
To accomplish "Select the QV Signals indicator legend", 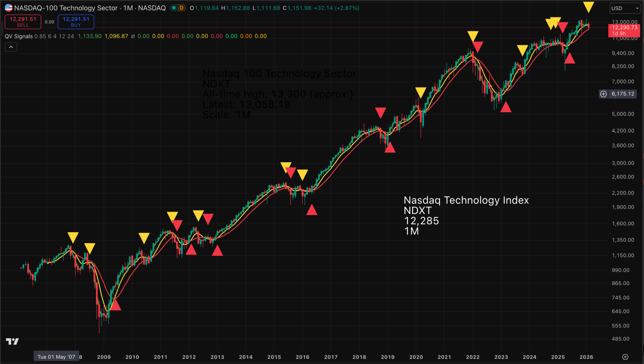I will tap(19, 36).
